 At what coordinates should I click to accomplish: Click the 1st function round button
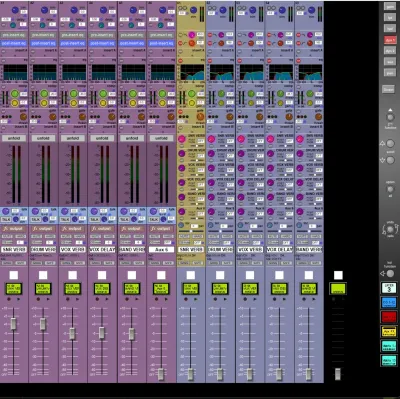(390, 274)
